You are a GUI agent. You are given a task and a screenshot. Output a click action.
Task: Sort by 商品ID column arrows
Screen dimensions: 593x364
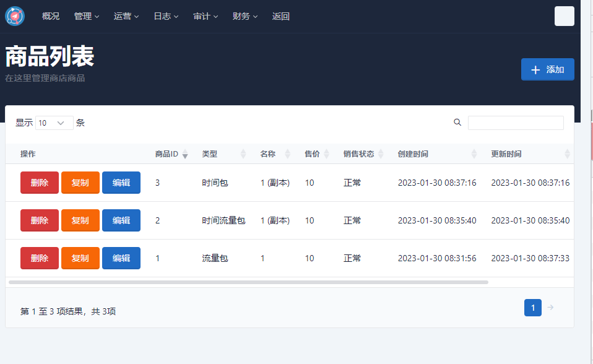185,154
